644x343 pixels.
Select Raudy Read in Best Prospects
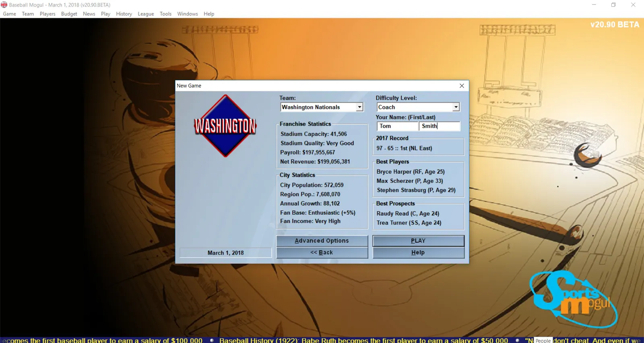coord(408,214)
